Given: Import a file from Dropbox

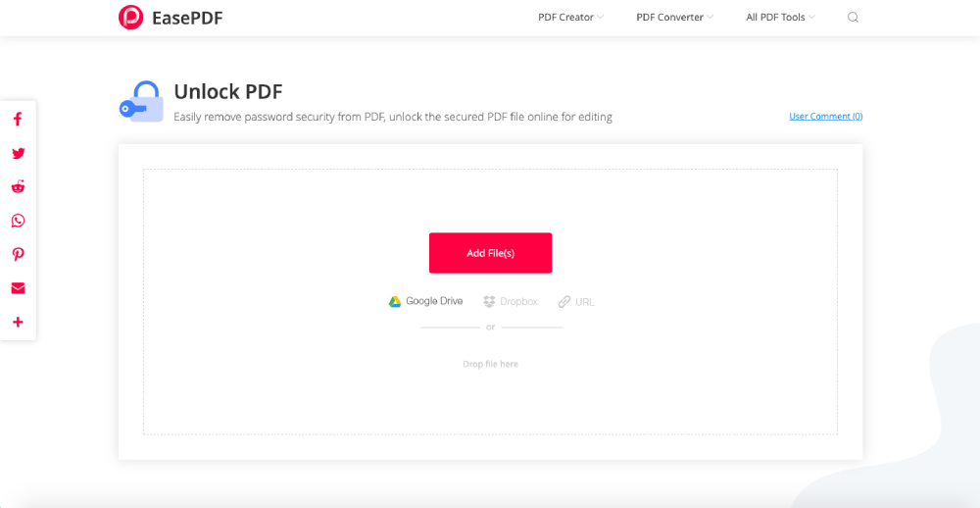Looking at the screenshot, I should tap(511, 302).
